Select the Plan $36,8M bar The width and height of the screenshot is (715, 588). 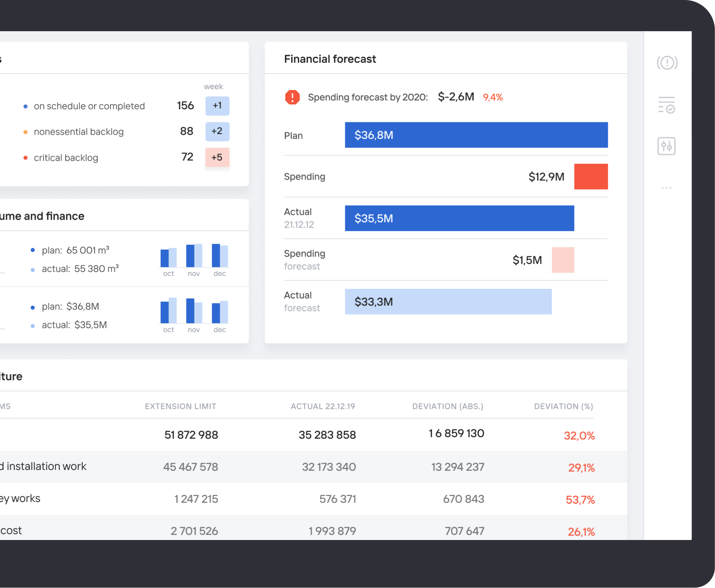[476, 135]
